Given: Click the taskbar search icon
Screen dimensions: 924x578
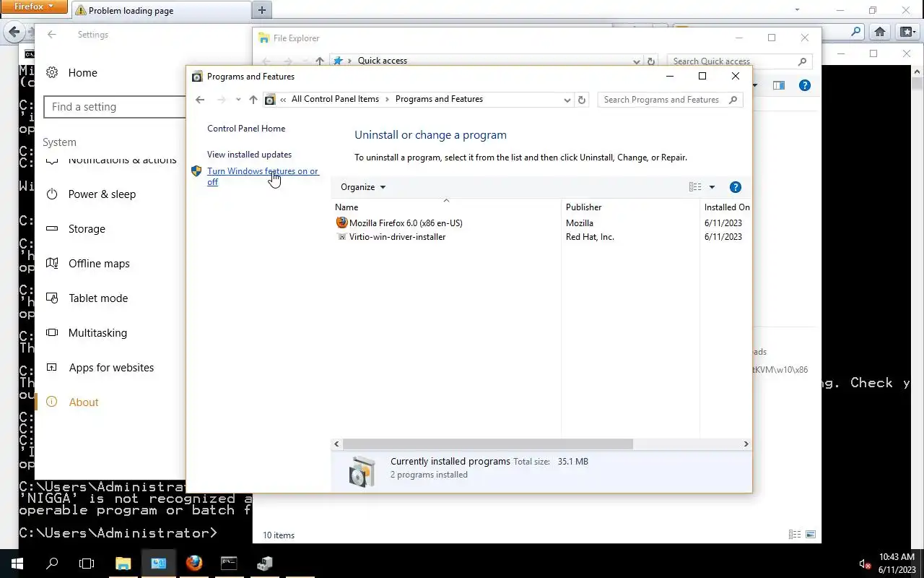Looking at the screenshot, I should pos(52,563).
